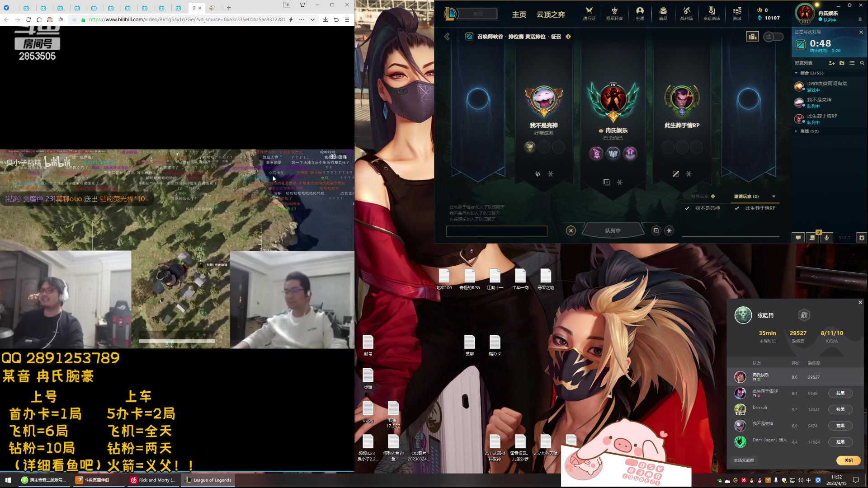Open desktop file 地牢100
This screenshot has width=868, height=488.
(444, 279)
